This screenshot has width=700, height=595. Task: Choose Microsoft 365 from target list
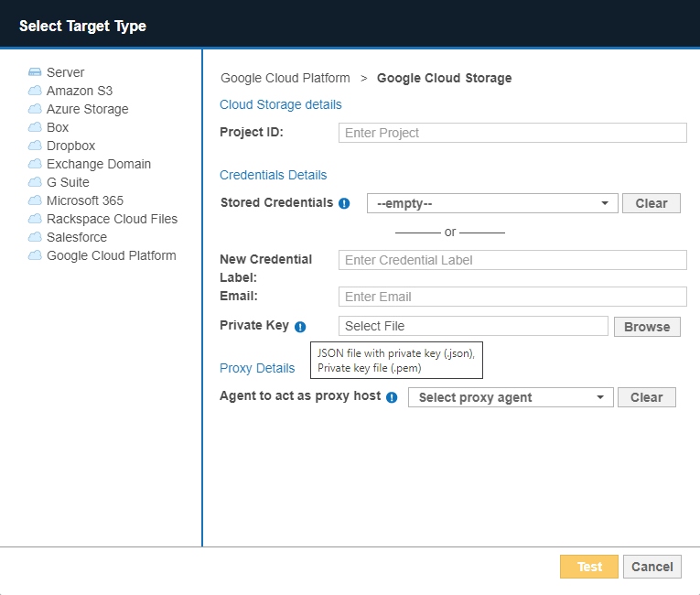[84, 200]
